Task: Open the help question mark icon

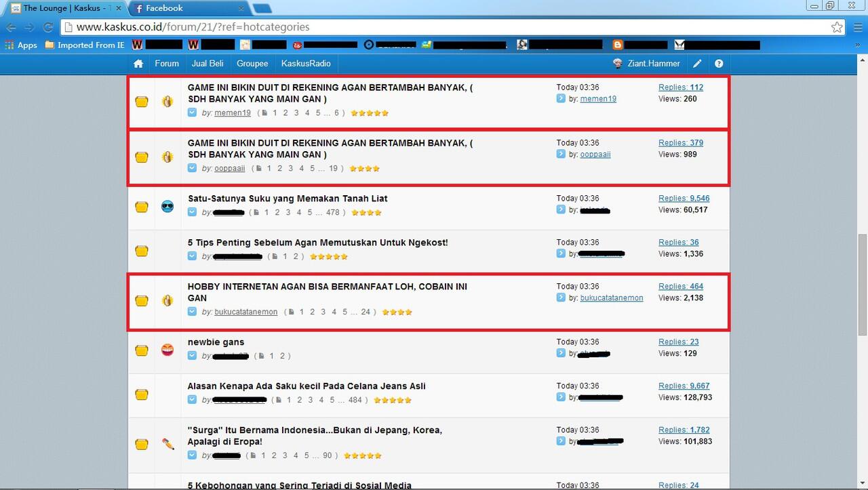Action: click(719, 64)
